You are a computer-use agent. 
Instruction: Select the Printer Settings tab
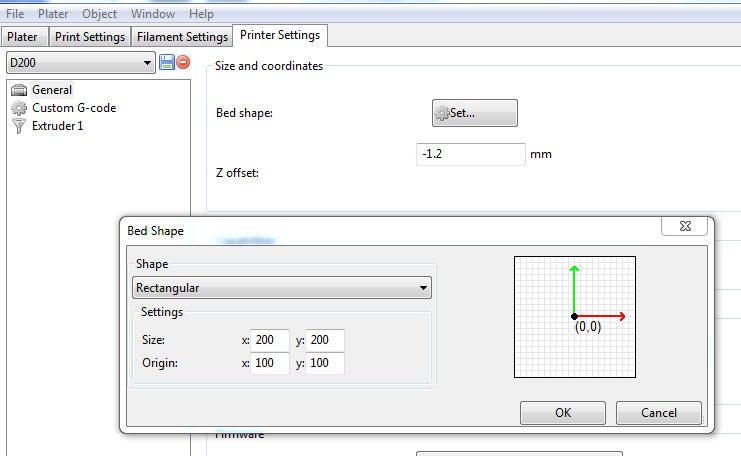pos(280,35)
